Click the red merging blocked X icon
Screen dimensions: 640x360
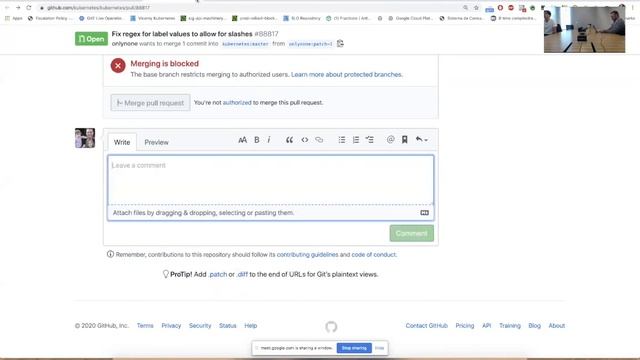(x=118, y=65)
